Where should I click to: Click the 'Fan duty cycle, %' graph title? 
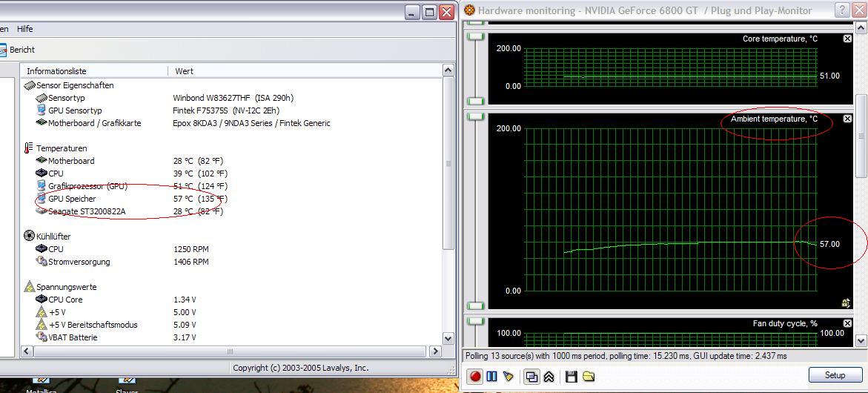785,323
